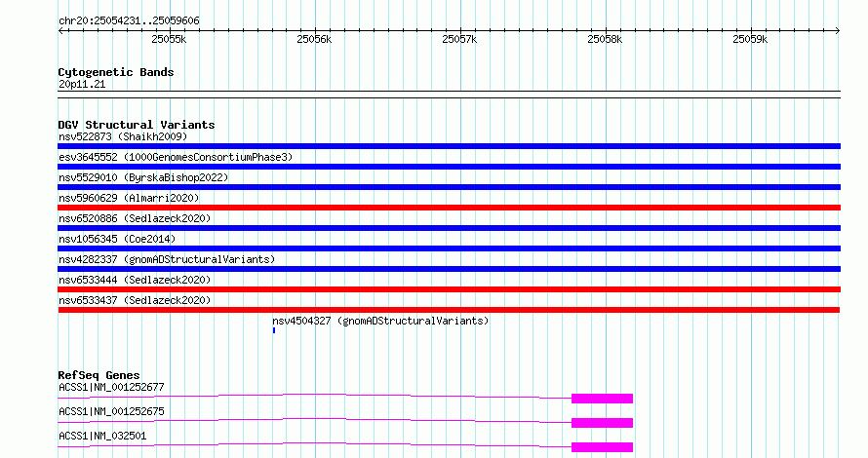The height and width of the screenshot is (458, 868).
Task: Click the exon block of ACSS1|NM_001252675
Action: tap(603, 423)
